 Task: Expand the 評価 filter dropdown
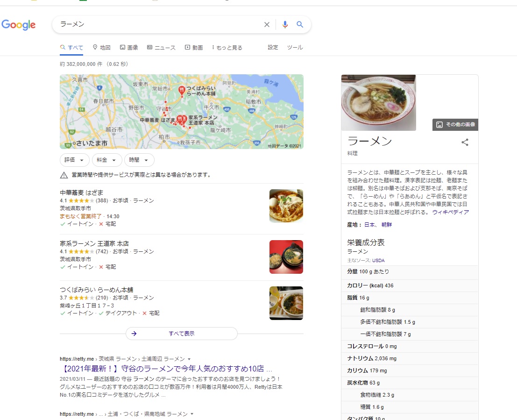point(75,160)
